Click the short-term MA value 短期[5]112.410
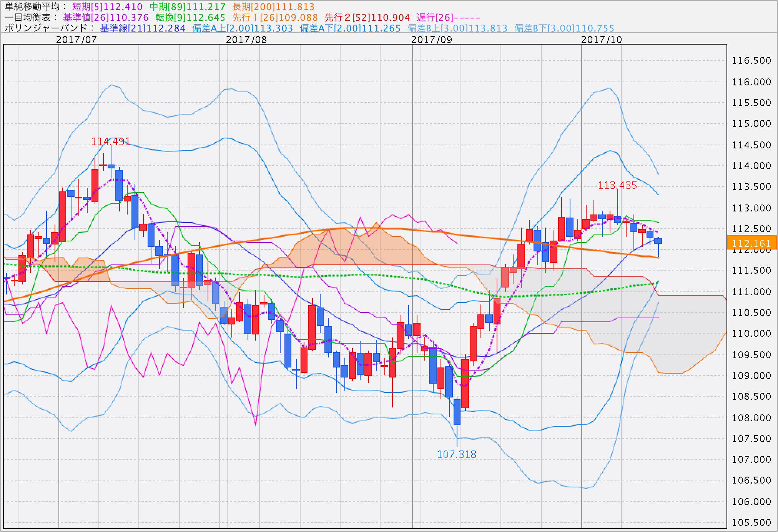 [x=107, y=7]
